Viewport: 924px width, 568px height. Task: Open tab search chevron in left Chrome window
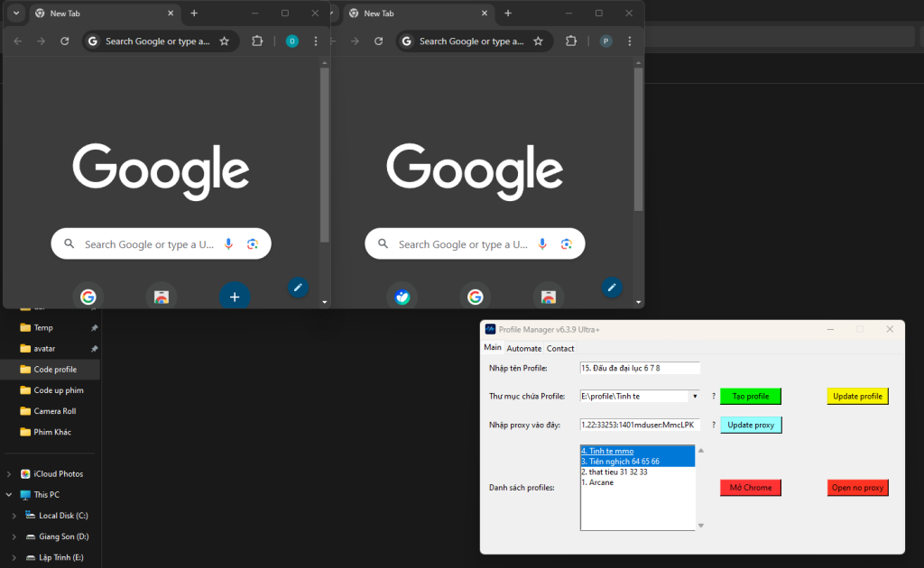16,13
